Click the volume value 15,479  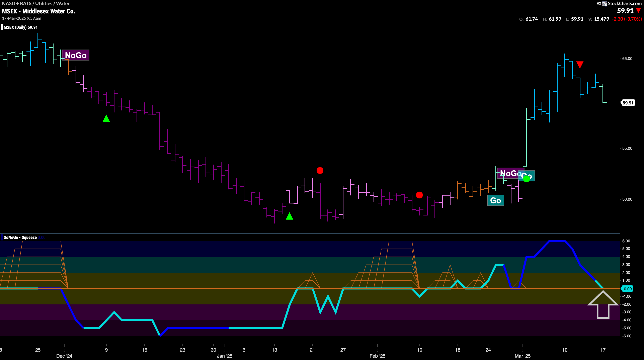pos(601,19)
